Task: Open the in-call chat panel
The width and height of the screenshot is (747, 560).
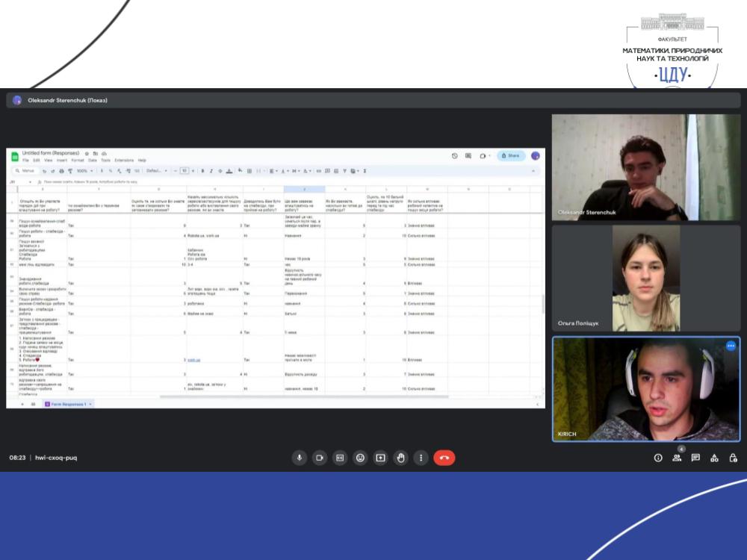Action: click(695, 458)
